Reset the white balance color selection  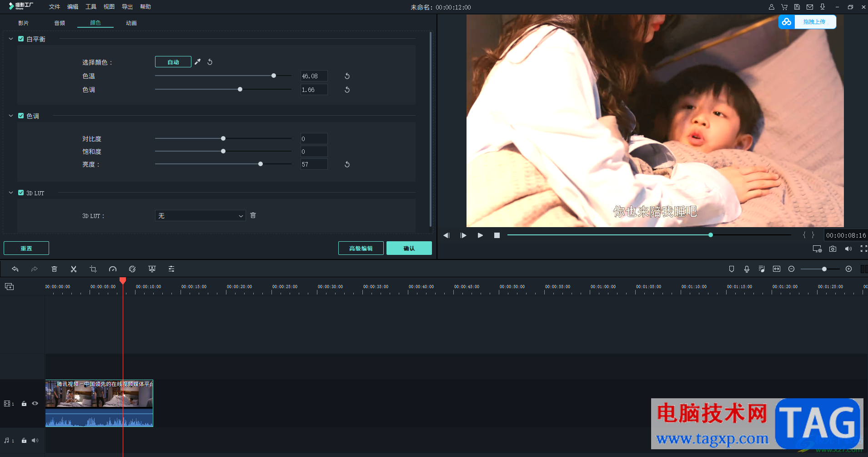(210, 62)
